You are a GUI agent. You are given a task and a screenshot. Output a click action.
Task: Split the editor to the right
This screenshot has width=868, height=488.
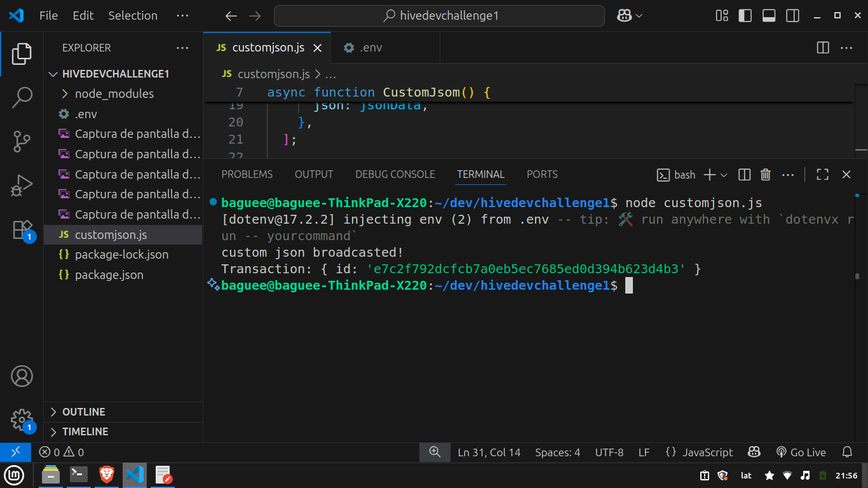[822, 48]
